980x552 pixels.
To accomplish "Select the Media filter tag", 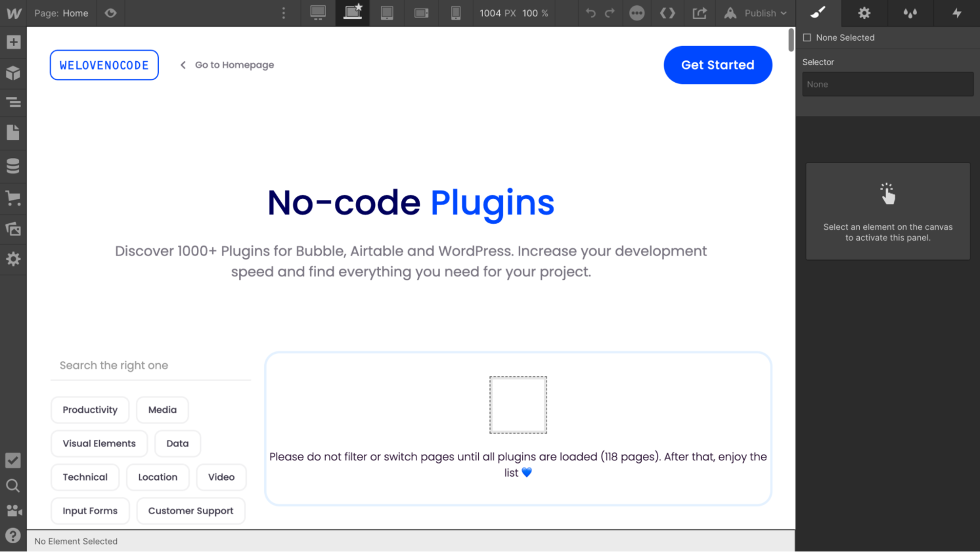I will (x=163, y=410).
